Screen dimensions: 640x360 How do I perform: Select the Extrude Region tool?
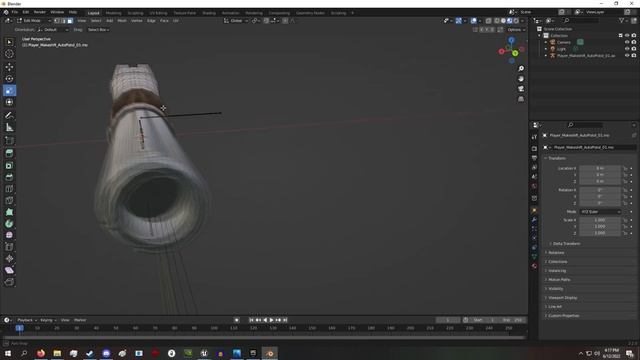(x=9, y=153)
